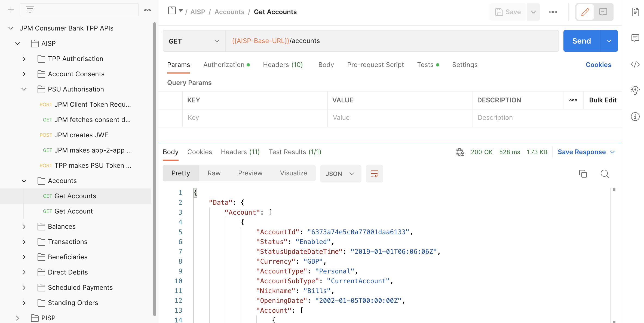This screenshot has height=323, width=644.
Task: Collapse the PSU Authorisation folder
Action: (x=24, y=89)
